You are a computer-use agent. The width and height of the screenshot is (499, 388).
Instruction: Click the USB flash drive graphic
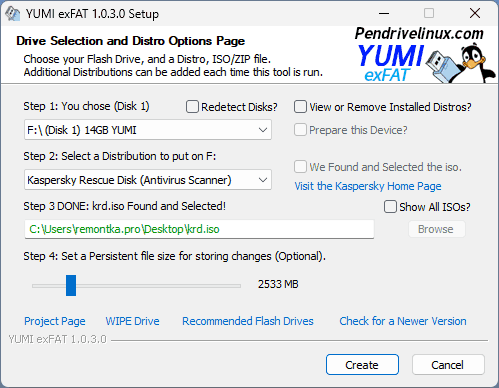pos(443,66)
